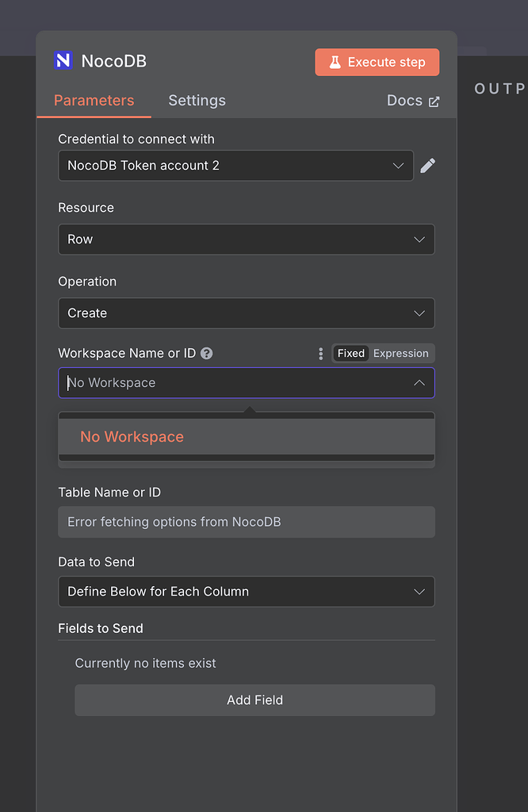Click the question mark tooltip for Workspace Name
This screenshot has width=528, height=812.
[206, 353]
